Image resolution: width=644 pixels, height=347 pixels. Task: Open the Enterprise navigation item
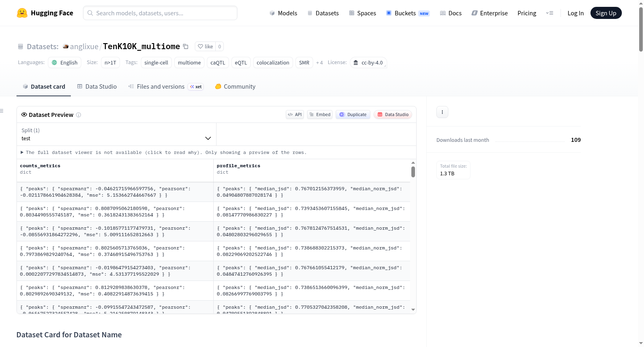(489, 13)
